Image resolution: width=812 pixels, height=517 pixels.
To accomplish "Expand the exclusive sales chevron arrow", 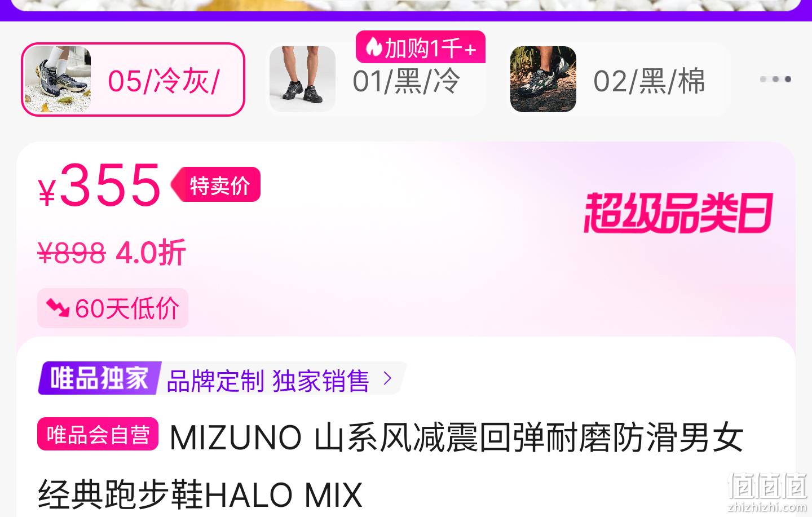I will click(387, 378).
